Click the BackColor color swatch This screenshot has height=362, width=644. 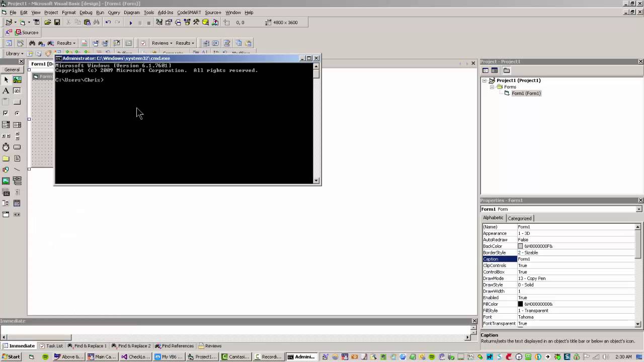pyautogui.click(x=520, y=246)
